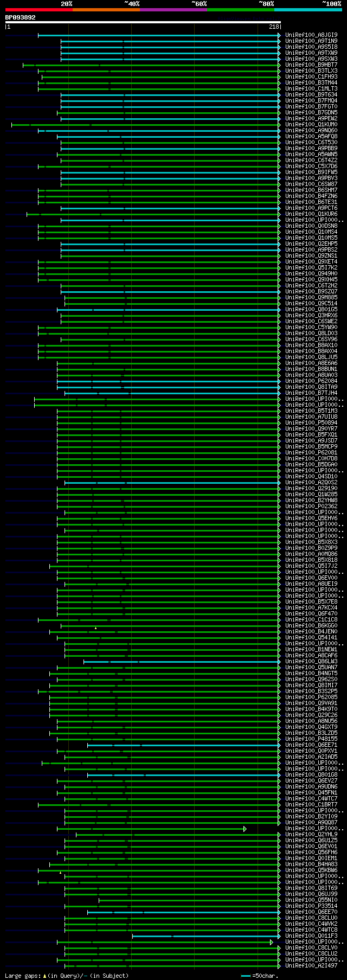Select label UniRef100_Q6EE71

(311, 745)
